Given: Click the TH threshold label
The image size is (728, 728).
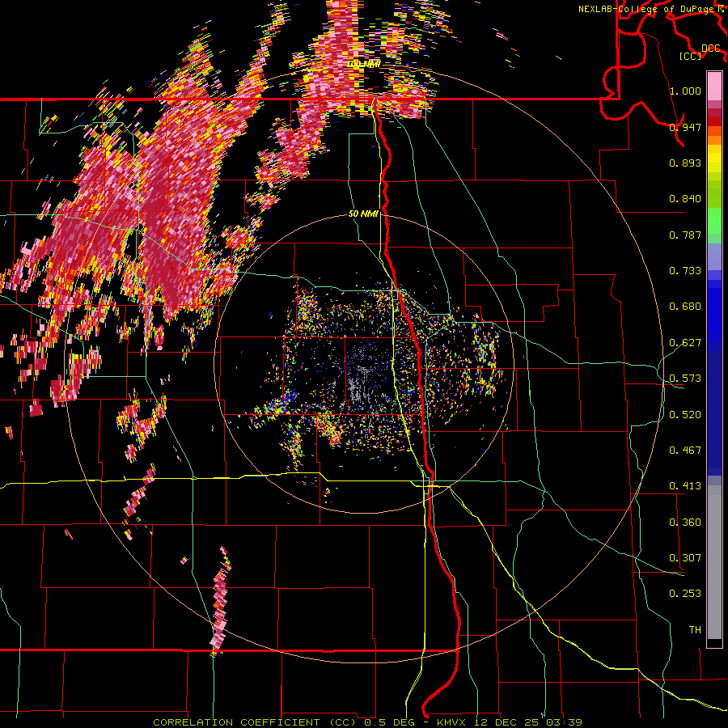Looking at the screenshot, I should [695, 630].
